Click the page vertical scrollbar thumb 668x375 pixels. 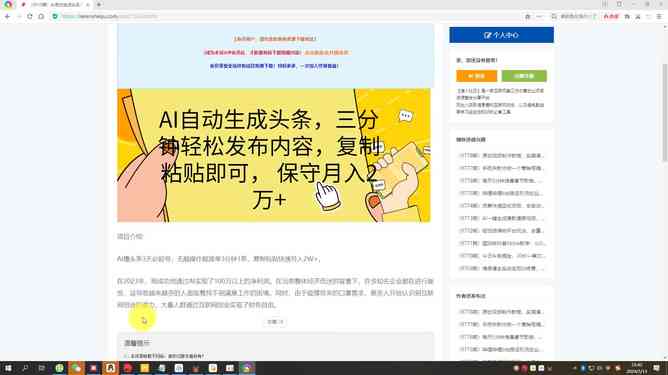point(665,112)
